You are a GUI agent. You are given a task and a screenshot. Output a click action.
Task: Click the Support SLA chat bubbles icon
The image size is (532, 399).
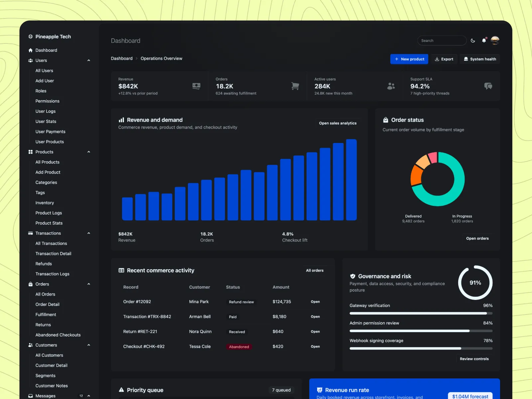pyautogui.click(x=488, y=86)
